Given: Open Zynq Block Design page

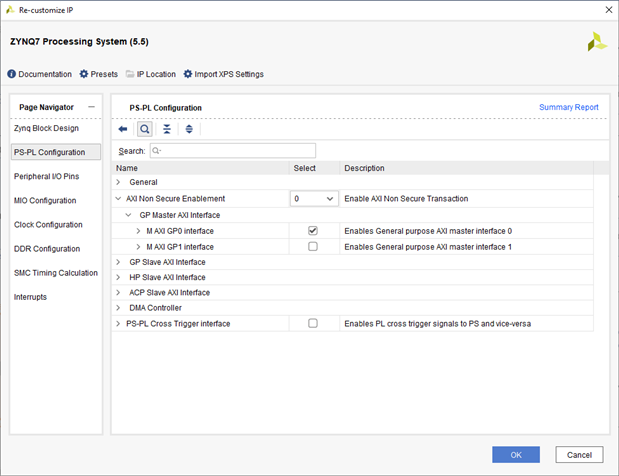Looking at the screenshot, I should coord(46,128).
